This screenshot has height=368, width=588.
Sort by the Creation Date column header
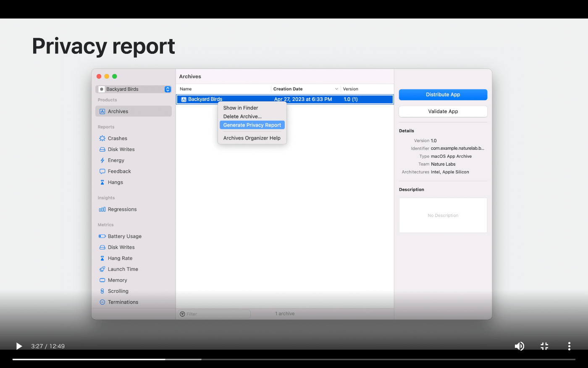pos(306,89)
